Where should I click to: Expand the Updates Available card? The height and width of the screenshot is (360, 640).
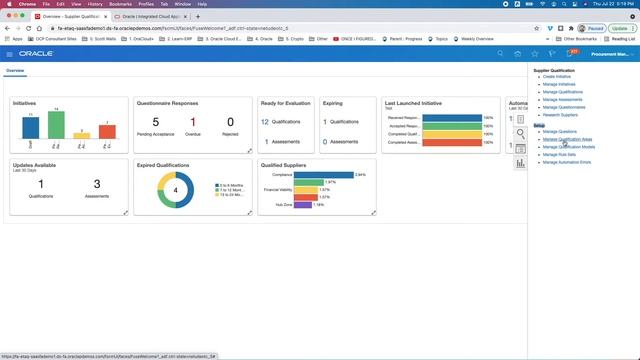(x=125, y=213)
